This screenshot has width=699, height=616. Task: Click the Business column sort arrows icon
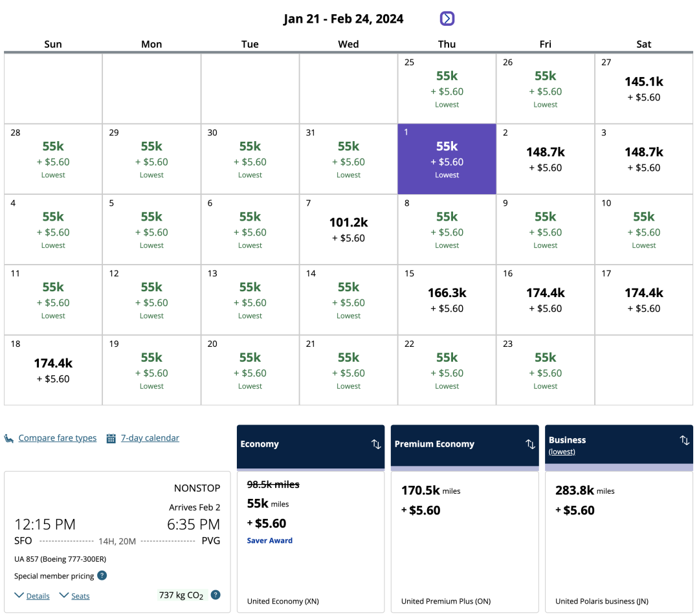tap(684, 441)
